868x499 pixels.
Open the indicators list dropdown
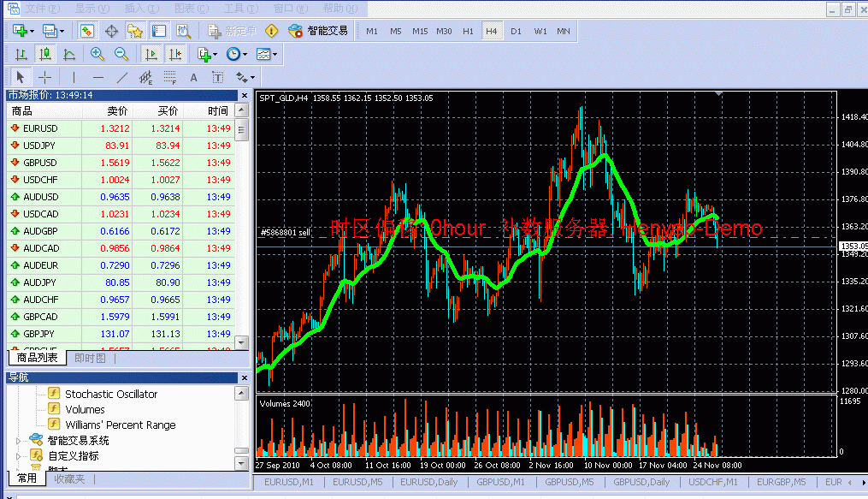(x=206, y=54)
